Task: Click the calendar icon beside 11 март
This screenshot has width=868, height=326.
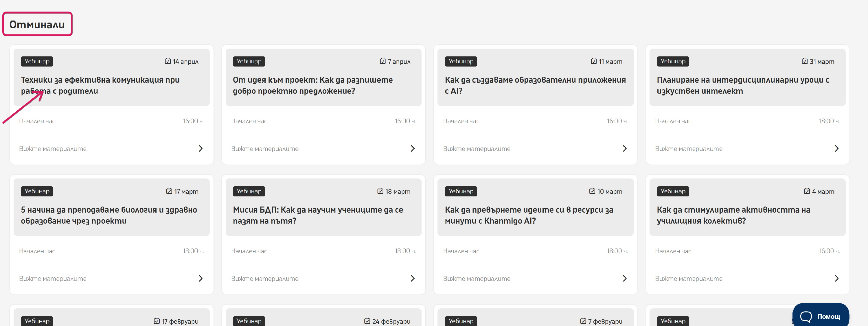Action: [x=593, y=61]
